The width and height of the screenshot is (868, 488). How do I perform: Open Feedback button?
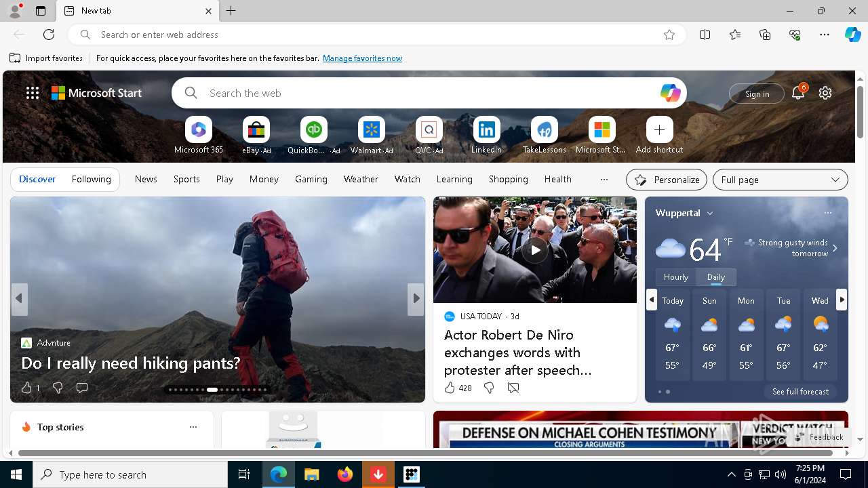[x=819, y=437]
